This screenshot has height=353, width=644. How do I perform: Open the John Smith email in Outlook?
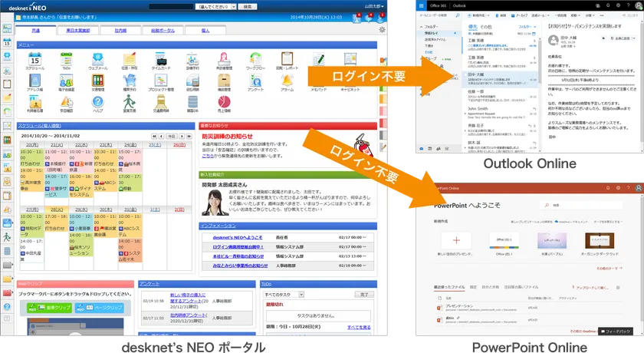pyautogui.click(x=501, y=113)
